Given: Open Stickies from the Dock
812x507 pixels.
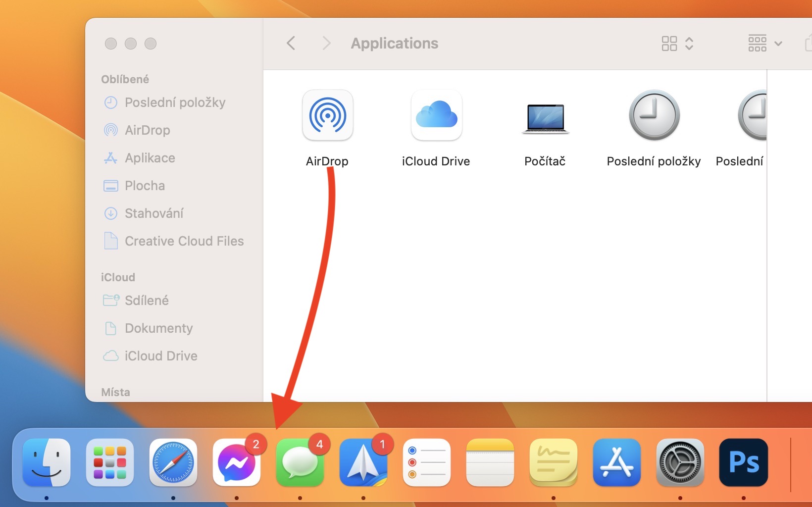Looking at the screenshot, I should click(554, 462).
